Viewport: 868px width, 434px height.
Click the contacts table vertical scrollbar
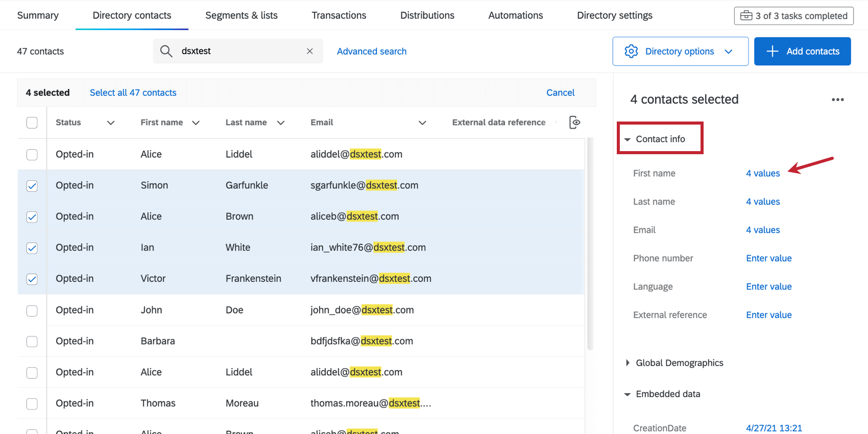(x=590, y=244)
